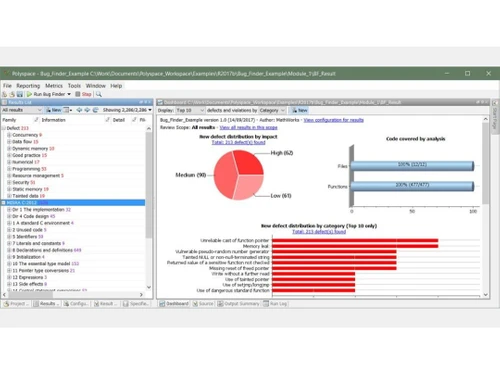The height and width of the screenshot is (375, 500).
Task: Expand the Tainted data tree node
Action: click(9, 196)
